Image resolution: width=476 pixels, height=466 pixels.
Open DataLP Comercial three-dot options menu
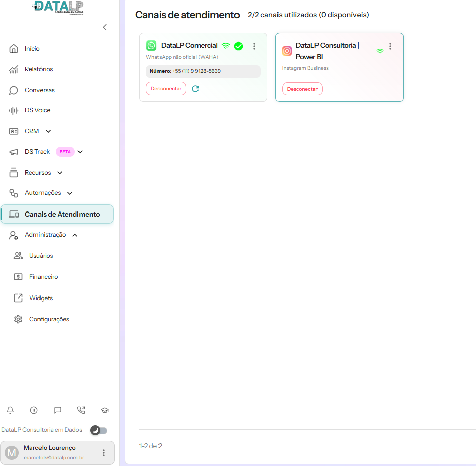click(254, 46)
